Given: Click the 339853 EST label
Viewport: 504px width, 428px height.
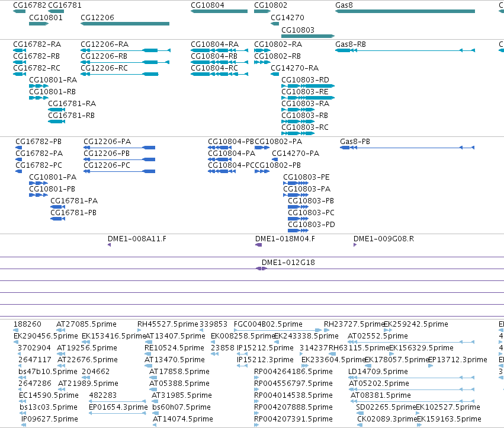Looking at the screenshot, I should 213,324.
